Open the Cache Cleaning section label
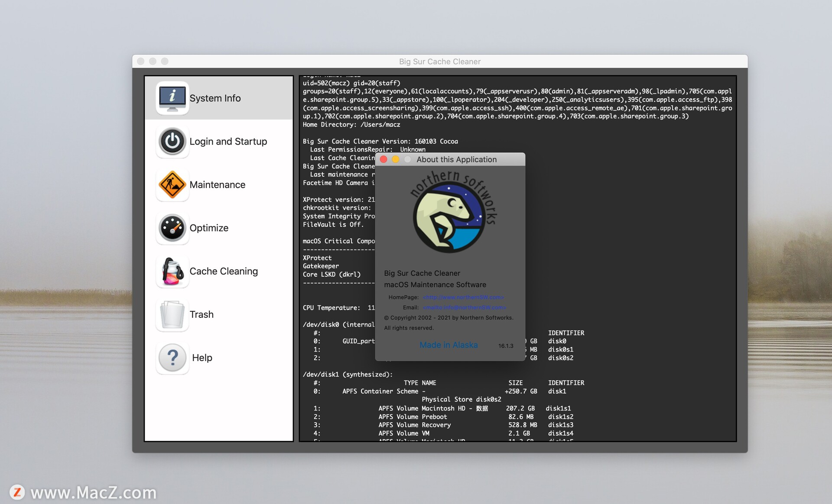 coord(224,271)
